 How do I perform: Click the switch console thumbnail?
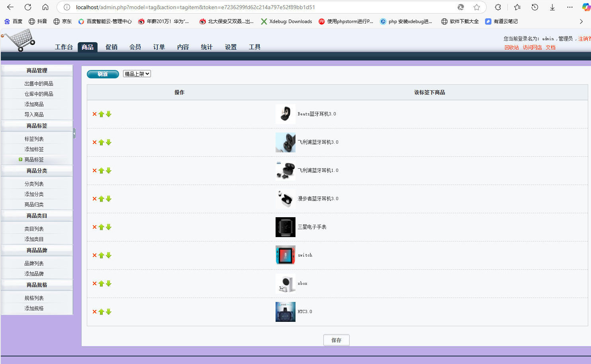(286, 255)
